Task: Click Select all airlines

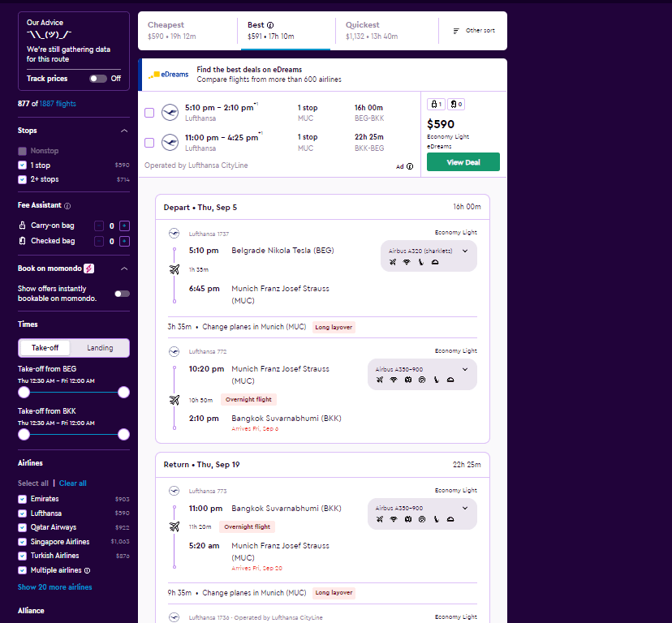Action: tap(33, 483)
